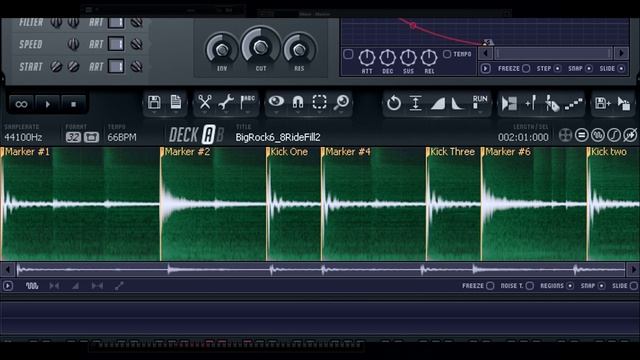Open the wrench tools icon
Viewport: 640px width, 360px height.
point(226,102)
